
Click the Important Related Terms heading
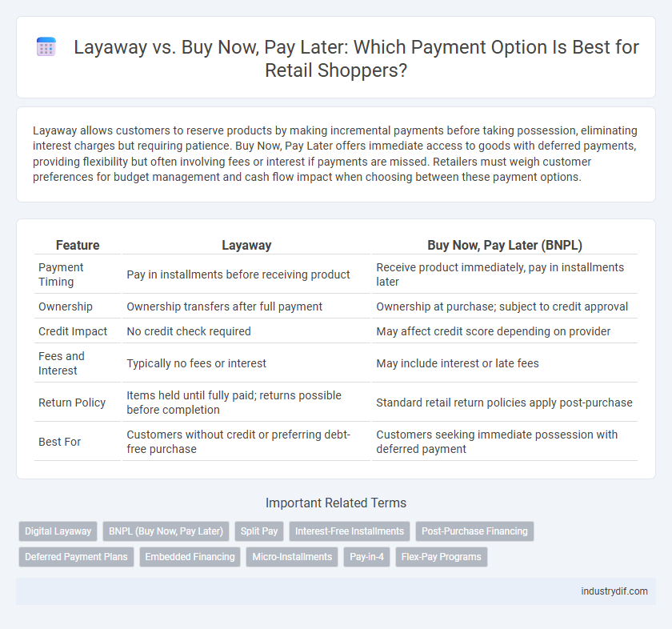(x=335, y=503)
